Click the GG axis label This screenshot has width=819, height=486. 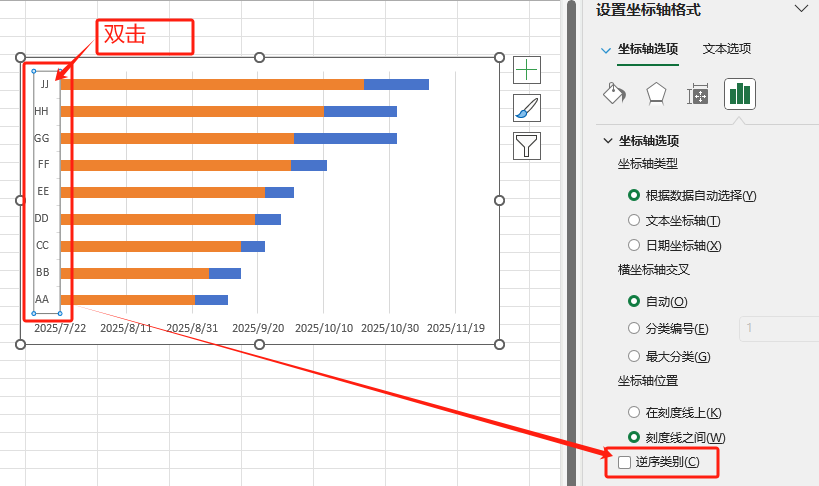click(x=42, y=138)
